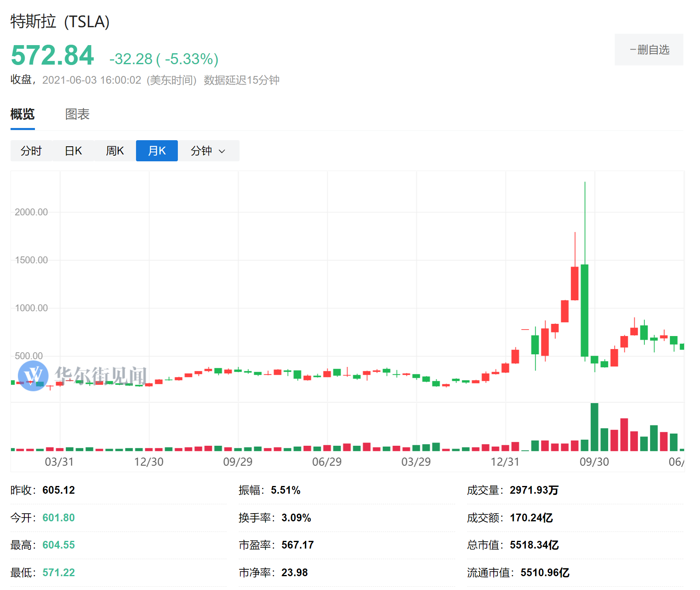Click the 06/29 date axis label
Image resolution: width=700 pixels, height=590 pixels.
click(327, 462)
